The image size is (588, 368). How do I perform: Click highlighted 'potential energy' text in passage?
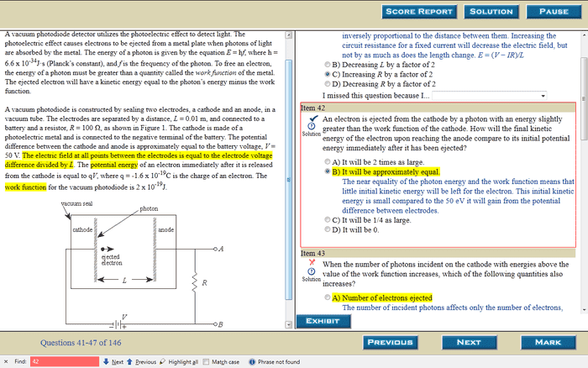pos(114,165)
